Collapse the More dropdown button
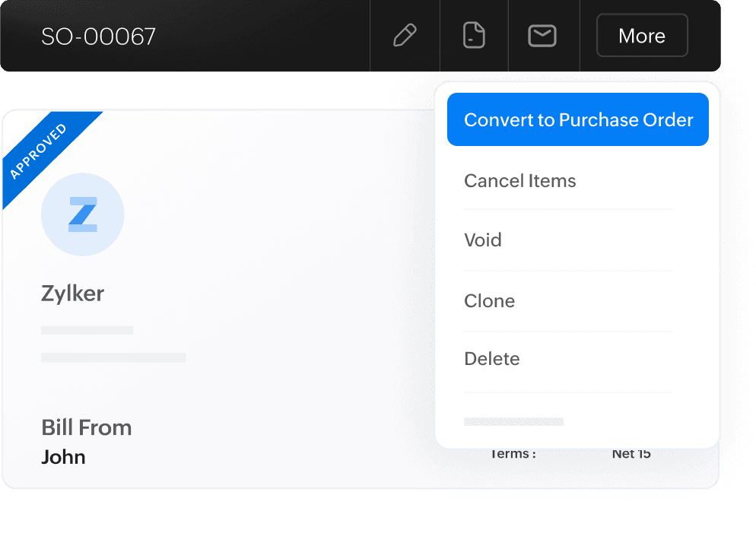 [642, 36]
